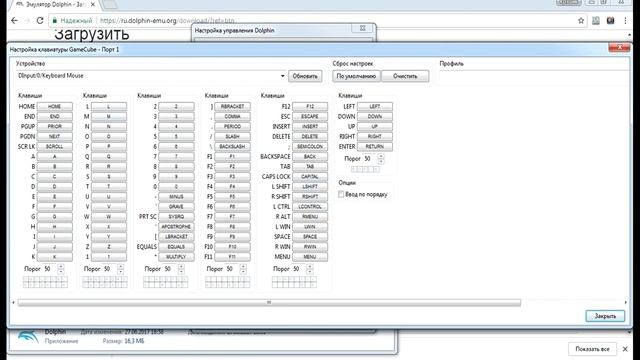Select the ESC ESCAPE mapping button

[x=310, y=116]
